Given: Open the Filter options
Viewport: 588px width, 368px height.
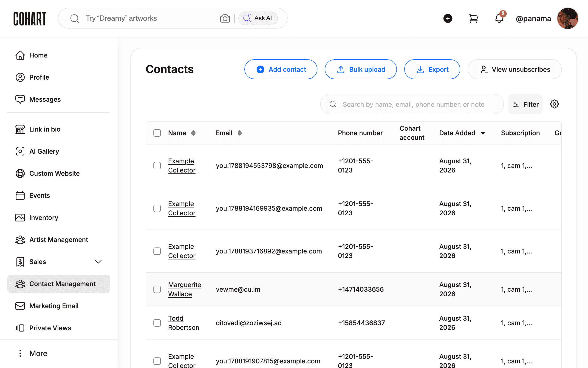Looking at the screenshot, I should 525,104.
